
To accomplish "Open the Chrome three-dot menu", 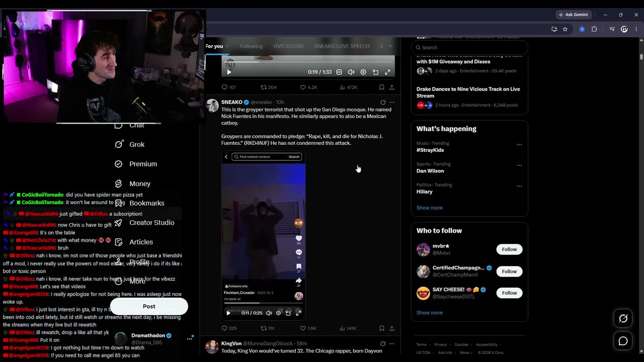I will click(x=636, y=29).
